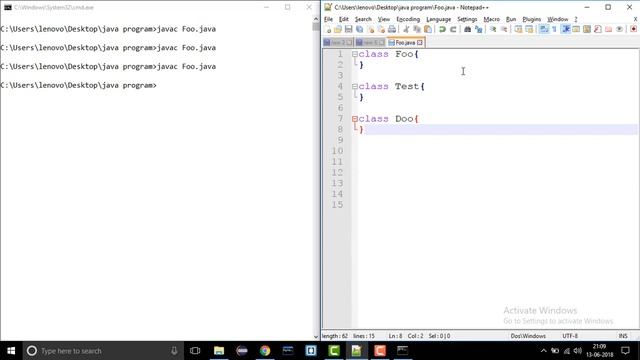Image resolution: width=640 pixels, height=360 pixels.
Task: Click the Paste toolbar icon
Action: 428,29
